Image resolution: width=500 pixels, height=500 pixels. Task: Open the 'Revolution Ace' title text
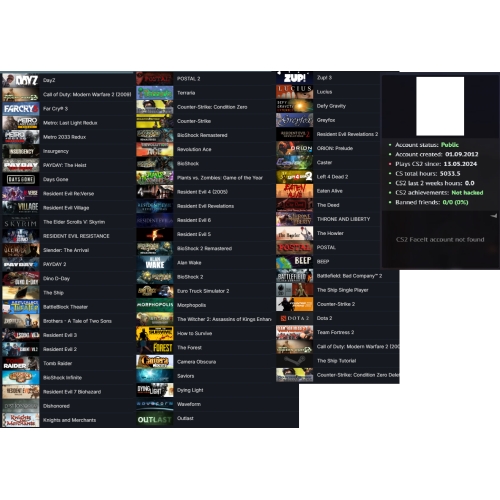click(194, 149)
